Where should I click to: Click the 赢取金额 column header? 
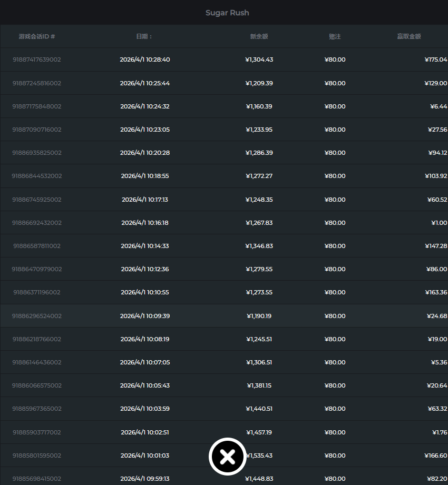pyautogui.click(x=409, y=36)
